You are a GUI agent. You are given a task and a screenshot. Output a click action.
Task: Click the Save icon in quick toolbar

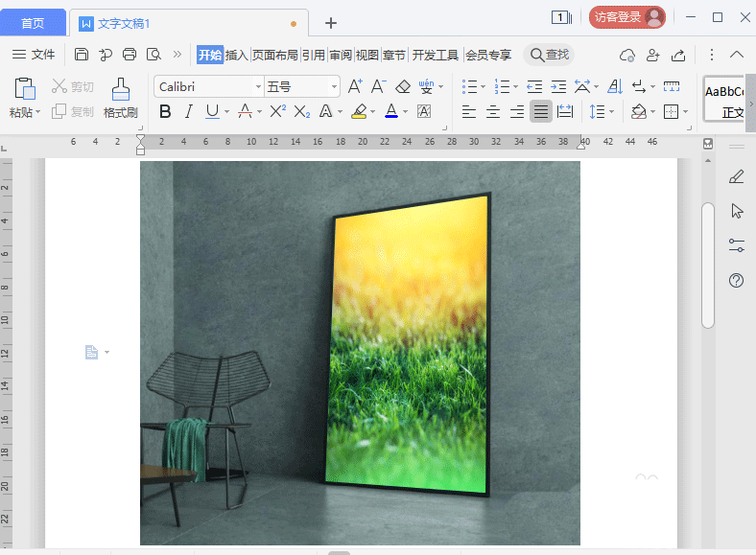pyautogui.click(x=82, y=55)
